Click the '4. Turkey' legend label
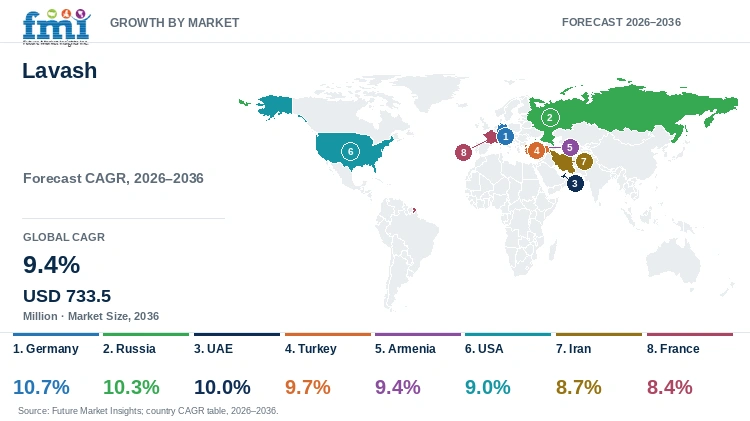Image resolution: width=750 pixels, height=421 pixels. click(311, 349)
